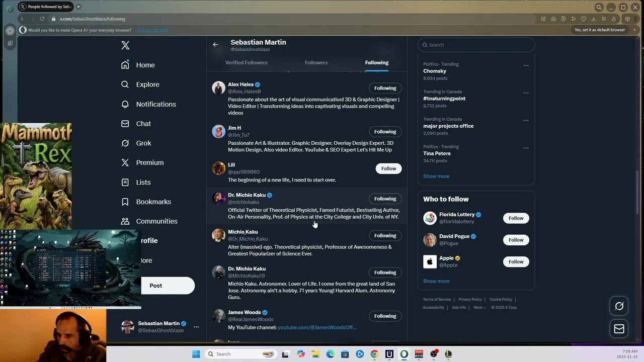Screen dimensions: 644x362
Task: Open the floating Grok button
Action: (x=619, y=306)
